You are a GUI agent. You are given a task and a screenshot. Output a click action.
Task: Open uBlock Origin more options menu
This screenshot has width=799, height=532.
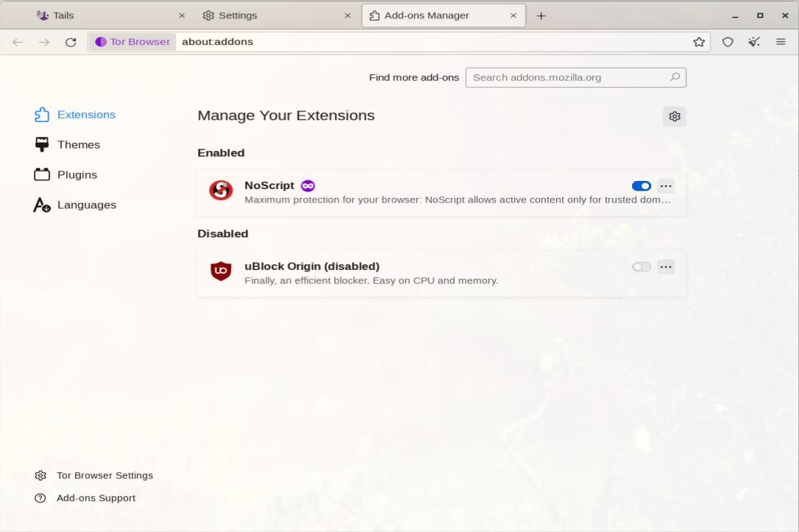click(x=666, y=267)
